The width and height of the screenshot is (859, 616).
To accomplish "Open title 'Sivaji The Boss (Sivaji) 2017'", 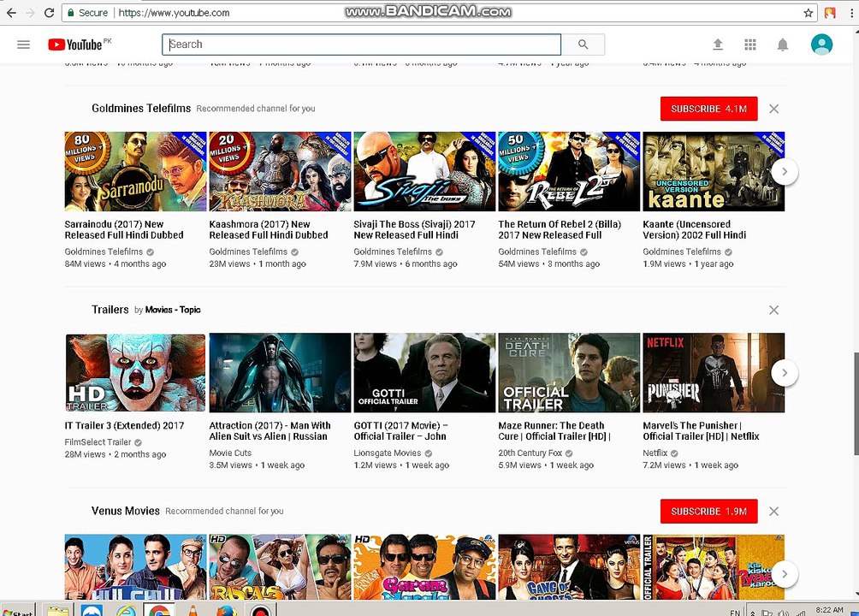I will coord(415,229).
